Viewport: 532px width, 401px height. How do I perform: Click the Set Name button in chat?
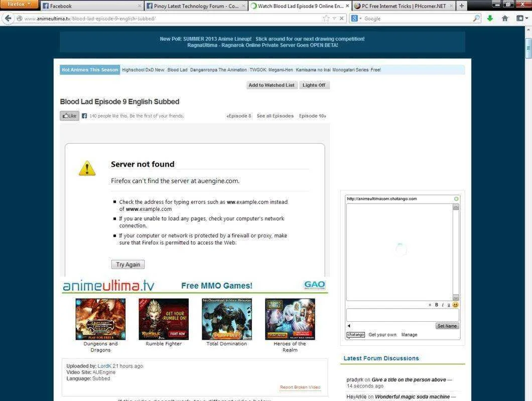[447, 326]
